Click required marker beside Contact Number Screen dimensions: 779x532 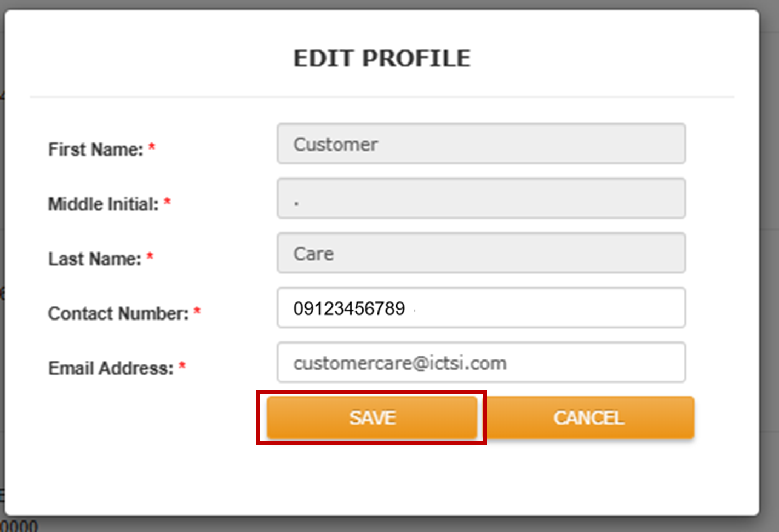tap(197, 312)
